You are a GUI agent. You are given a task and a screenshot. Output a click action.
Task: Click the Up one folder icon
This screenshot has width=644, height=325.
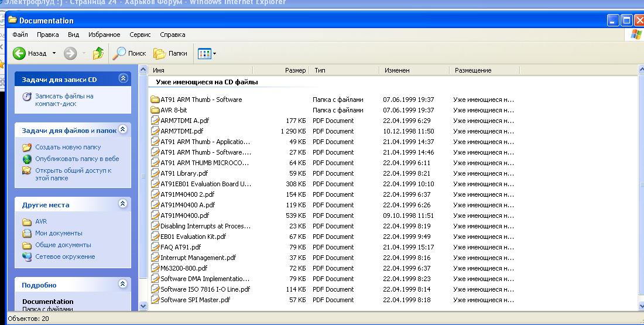coord(98,53)
